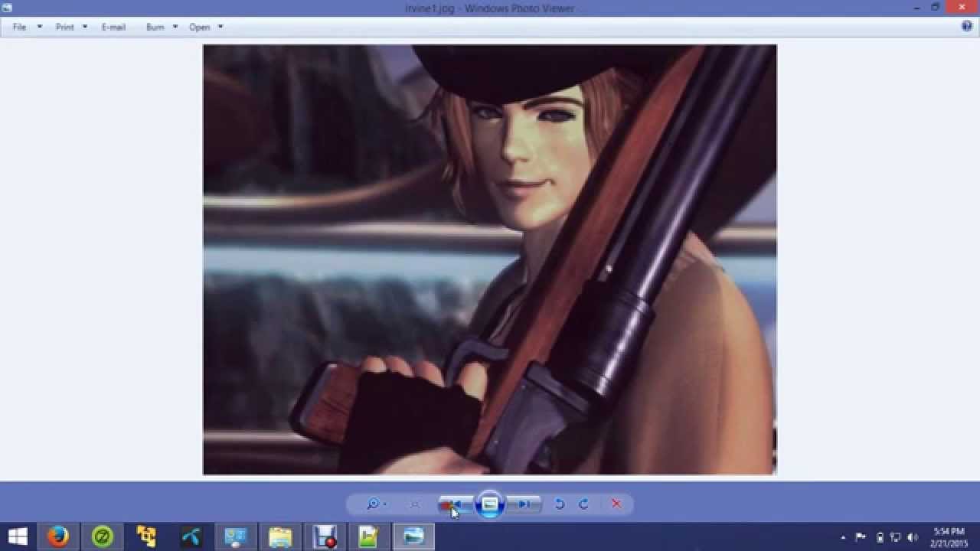Open the Action Center flag icon
The image size is (980, 551).
click(861, 537)
